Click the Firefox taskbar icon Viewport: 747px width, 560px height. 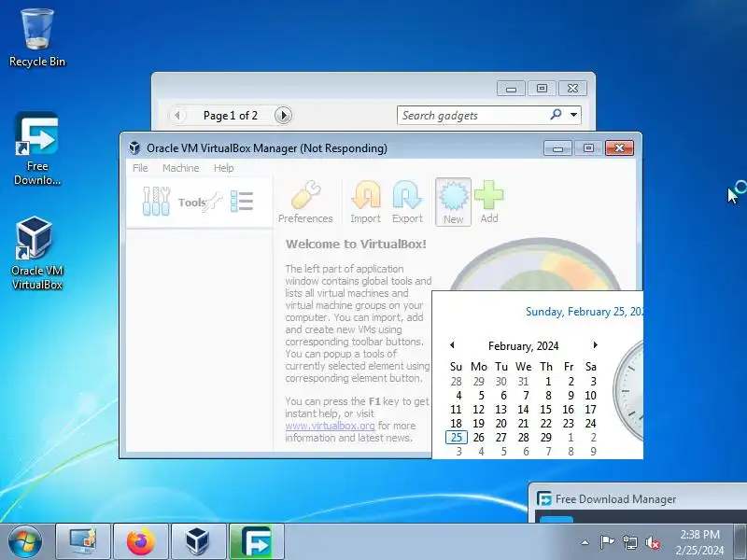[141, 541]
